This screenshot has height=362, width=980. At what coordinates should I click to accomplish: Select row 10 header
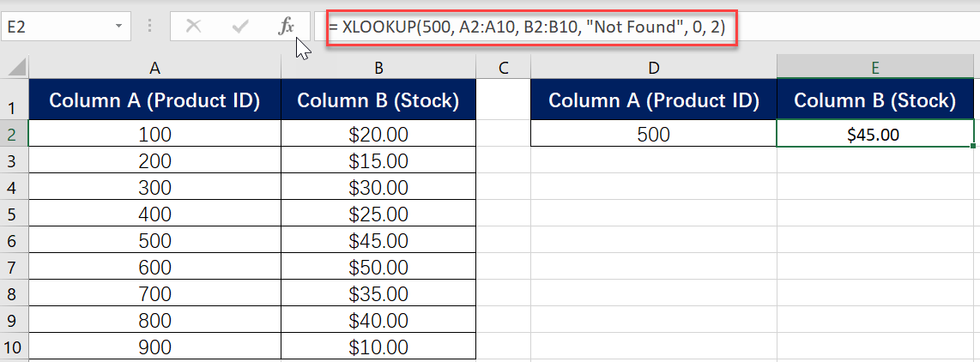point(14,347)
